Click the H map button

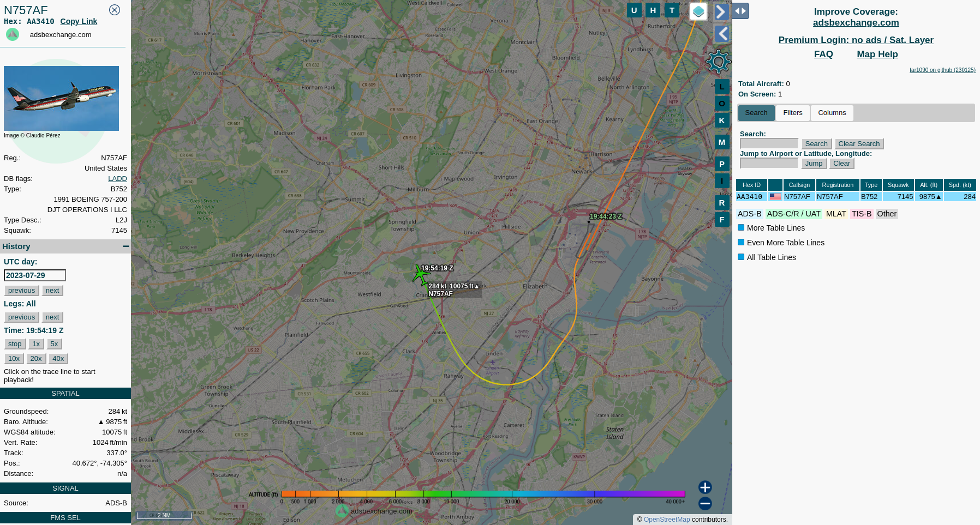click(x=653, y=10)
